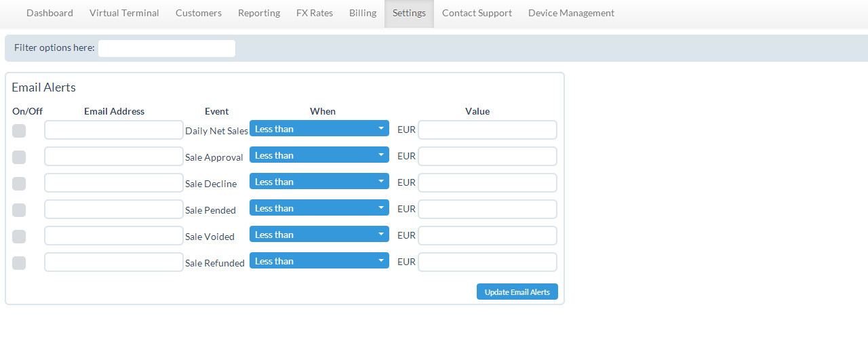Switch to the Dashboard tab
The height and width of the screenshot is (339, 868).
point(50,13)
